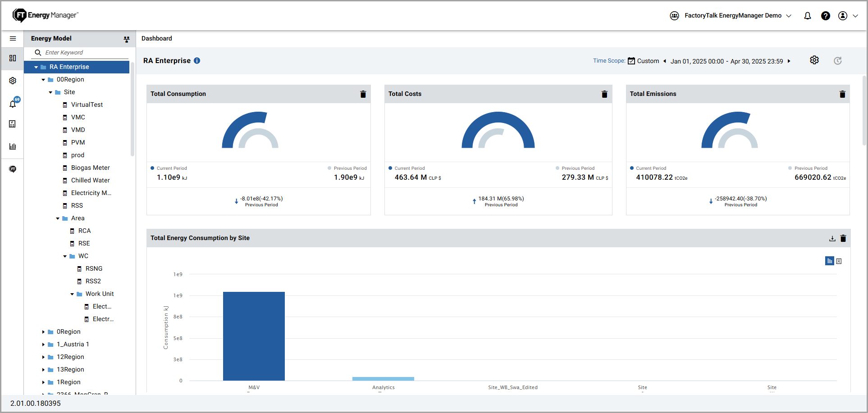
Task: Open the hamburger navigation menu
Action: tap(13, 39)
